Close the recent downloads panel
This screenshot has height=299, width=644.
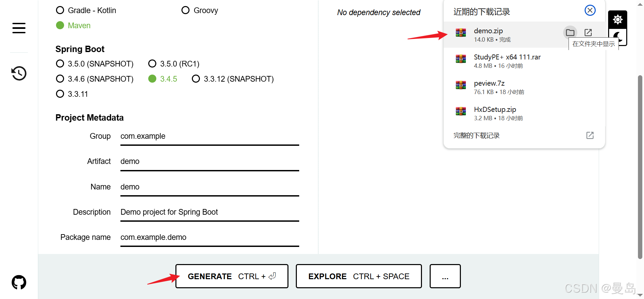pyautogui.click(x=590, y=10)
